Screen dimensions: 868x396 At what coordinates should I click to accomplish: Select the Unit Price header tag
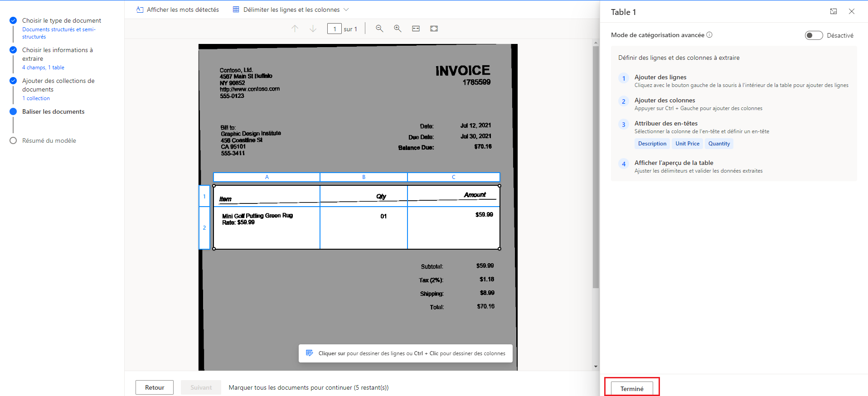click(687, 144)
